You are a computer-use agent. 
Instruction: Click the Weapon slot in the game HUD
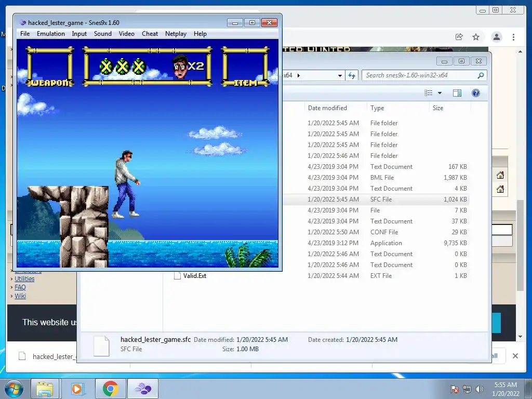[50, 66]
